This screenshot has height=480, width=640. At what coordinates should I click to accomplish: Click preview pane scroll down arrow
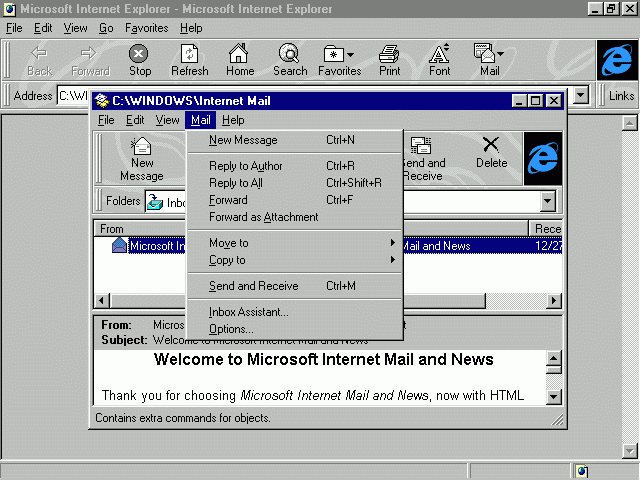click(x=554, y=396)
